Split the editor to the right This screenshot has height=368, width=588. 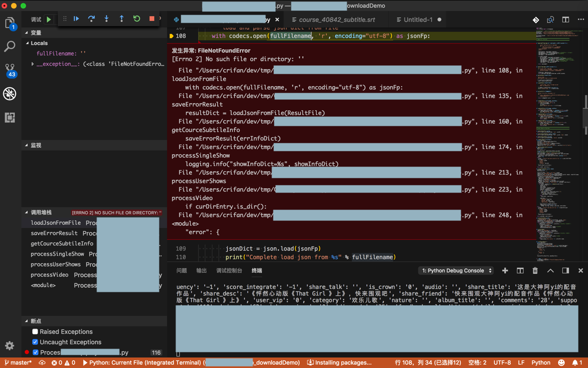tap(566, 20)
